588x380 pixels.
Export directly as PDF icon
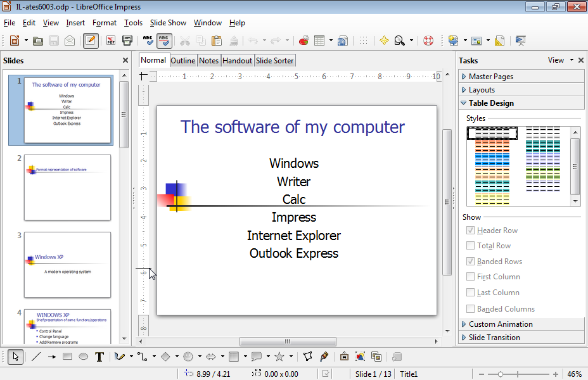click(111, 41)
